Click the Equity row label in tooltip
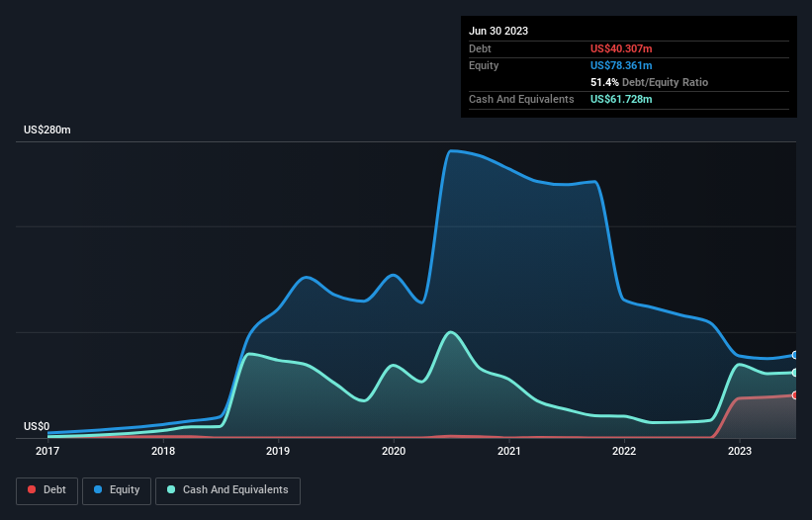Image resolution: width=812 pixels, height=520 pixels. 484,65
